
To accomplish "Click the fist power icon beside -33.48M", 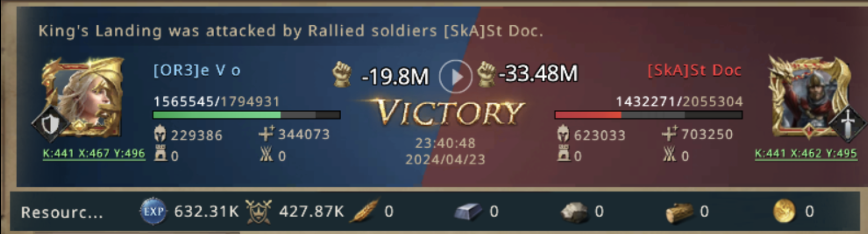I will (486, 74).
